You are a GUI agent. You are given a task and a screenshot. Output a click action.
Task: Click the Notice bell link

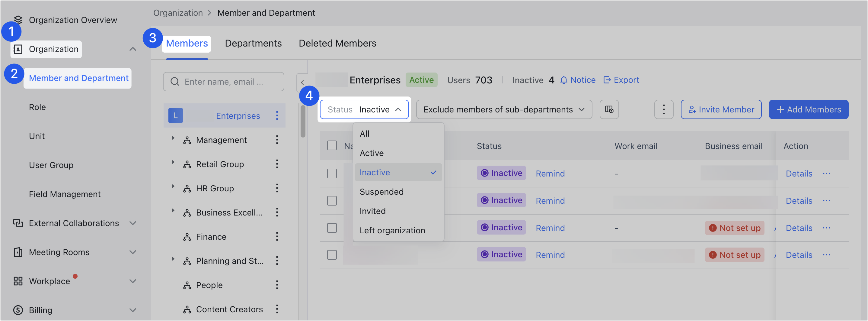click(578, 80)
